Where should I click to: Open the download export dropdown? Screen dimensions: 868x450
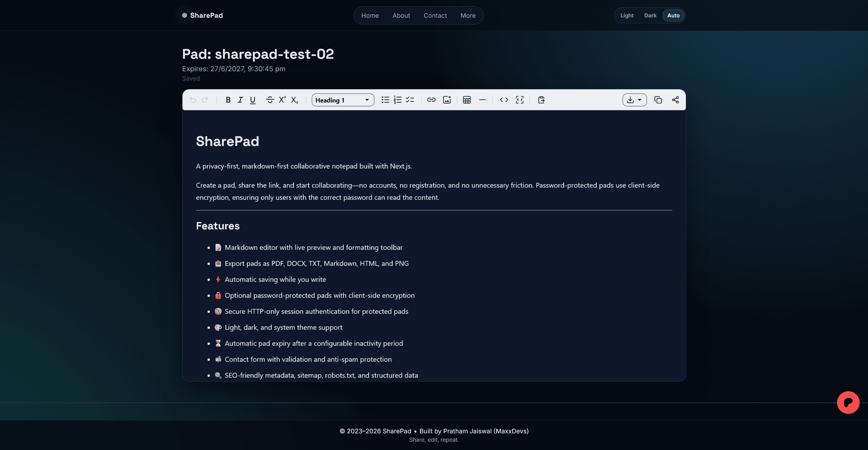pos(634,100)
